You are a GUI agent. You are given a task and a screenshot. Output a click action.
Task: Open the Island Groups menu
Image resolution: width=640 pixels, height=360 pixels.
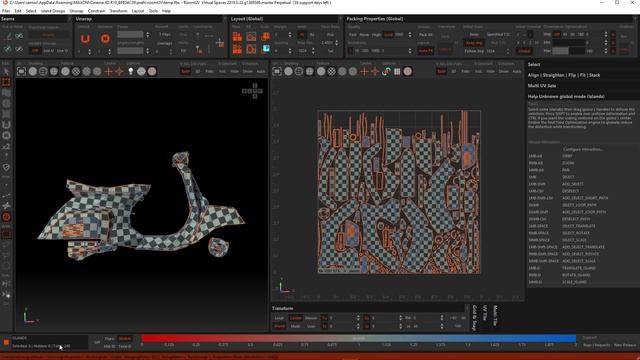pos(53,11)
